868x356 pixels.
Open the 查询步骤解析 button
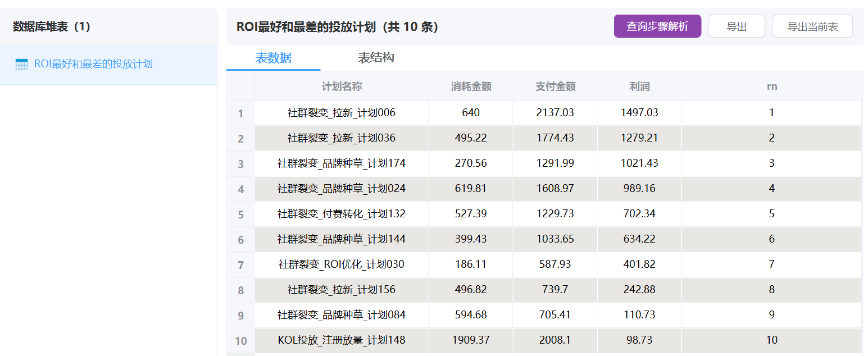click(657, 26)
